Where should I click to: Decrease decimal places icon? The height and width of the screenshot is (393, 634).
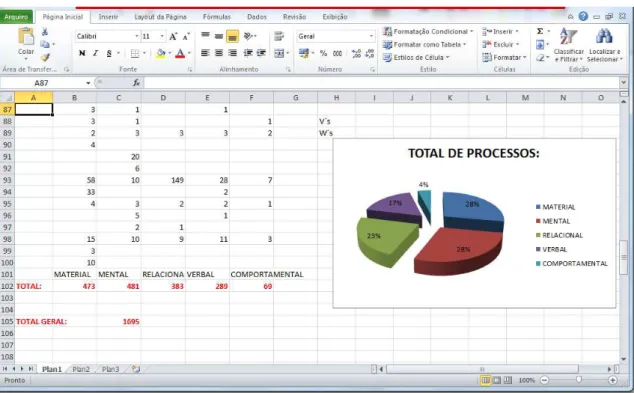(370, 53)
